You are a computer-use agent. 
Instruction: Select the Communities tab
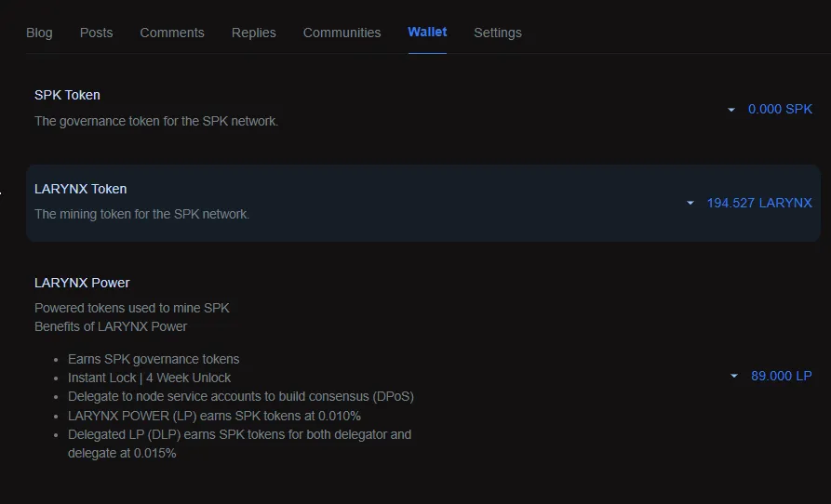(x=342, y=33)
